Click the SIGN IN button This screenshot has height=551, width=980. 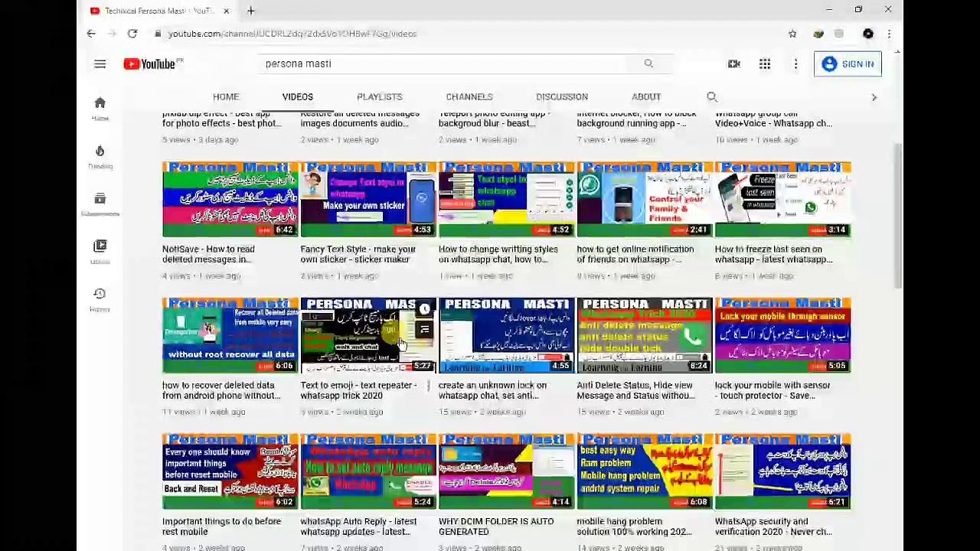point(848,64)
